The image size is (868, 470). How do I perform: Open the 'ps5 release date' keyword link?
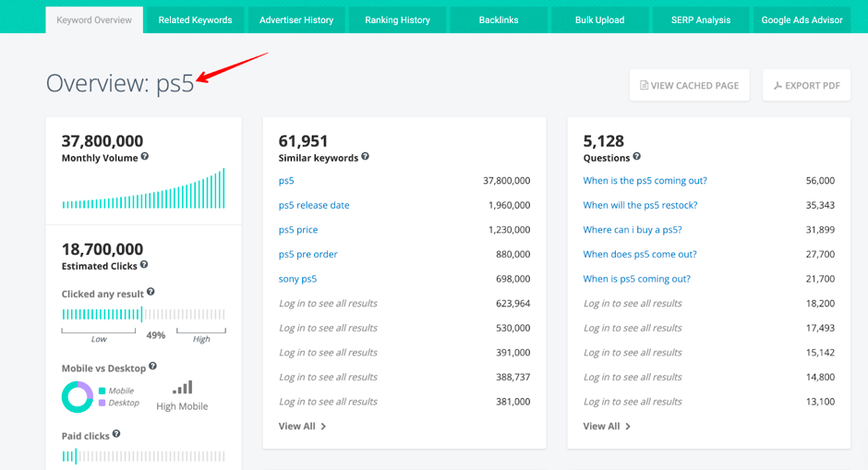click(314, 205)
